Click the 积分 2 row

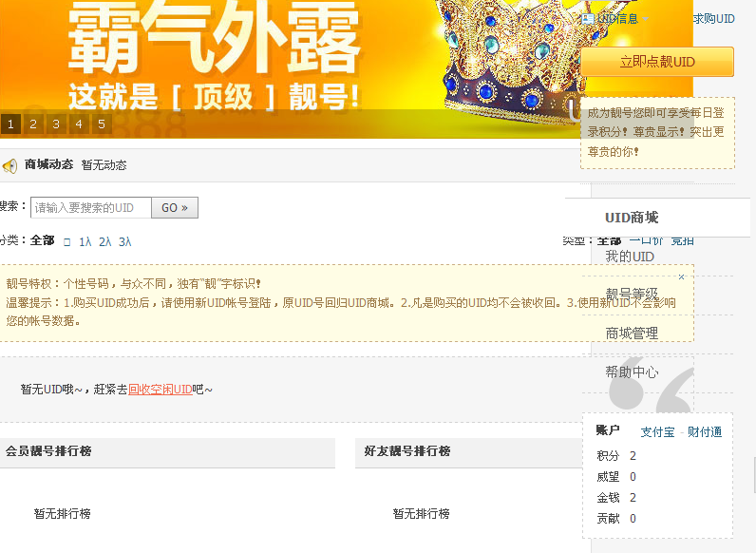[616, 456]
